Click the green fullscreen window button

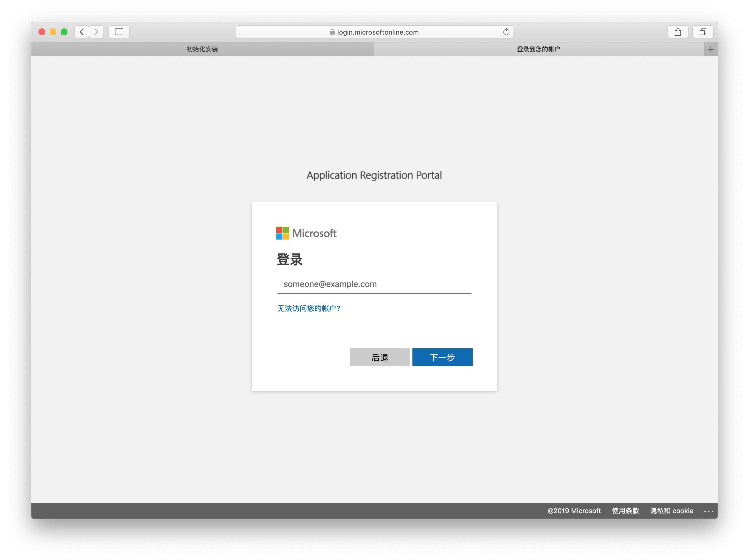coord(64,32)
